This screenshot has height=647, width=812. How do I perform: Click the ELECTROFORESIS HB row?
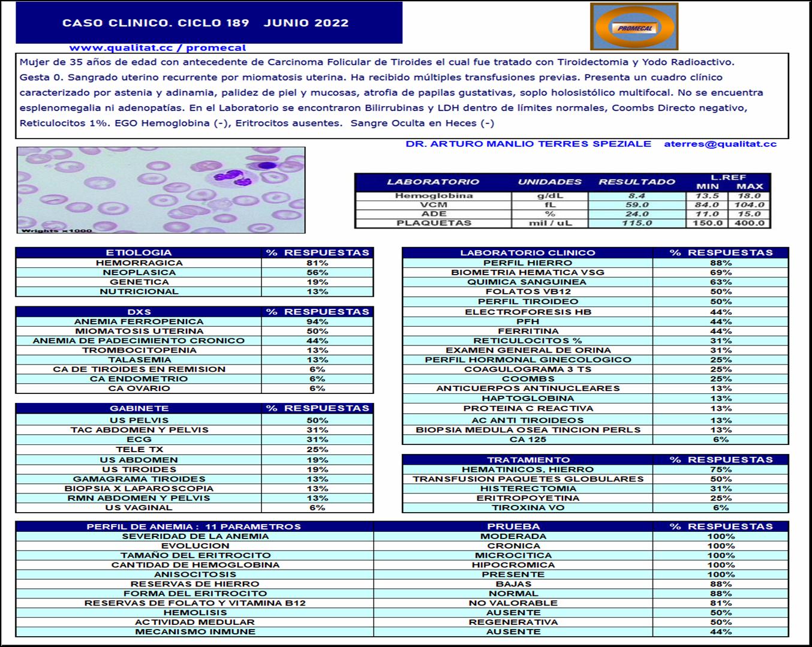(596, 312)
